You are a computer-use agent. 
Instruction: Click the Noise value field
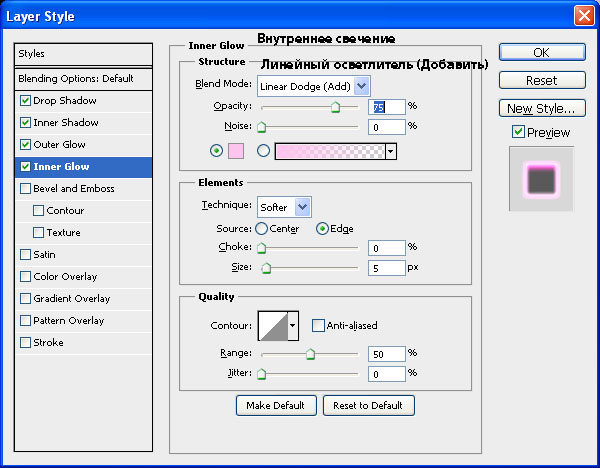pos(386,127)
